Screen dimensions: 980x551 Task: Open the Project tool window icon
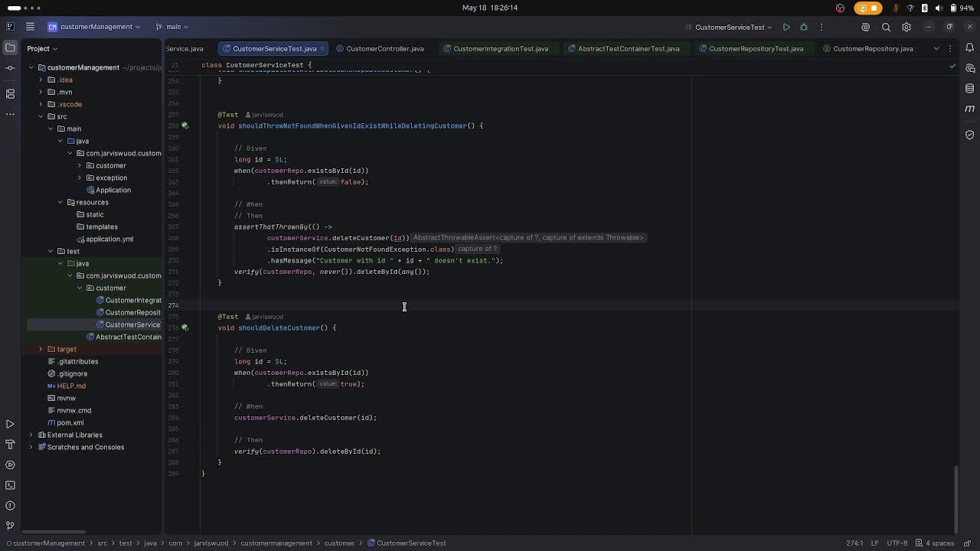(x=10, y=48)
